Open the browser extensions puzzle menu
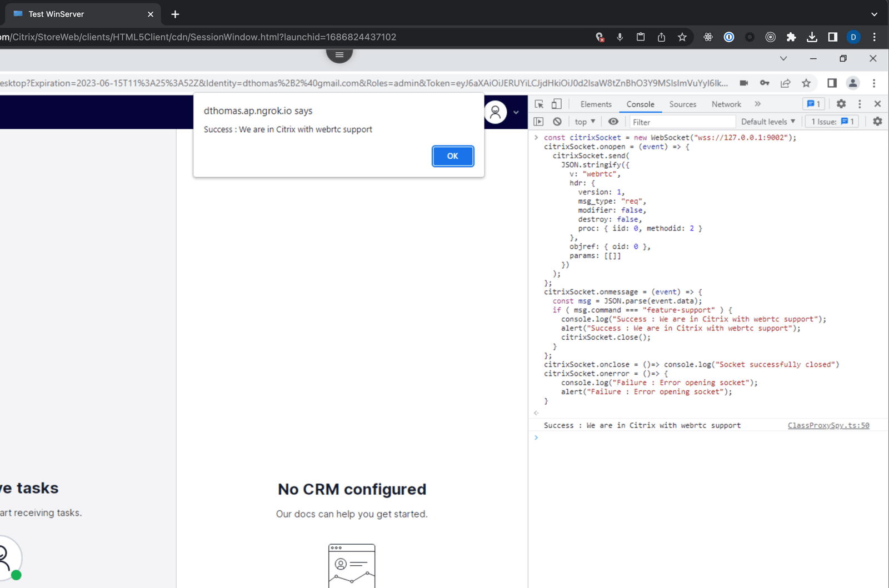 [791, 37]
